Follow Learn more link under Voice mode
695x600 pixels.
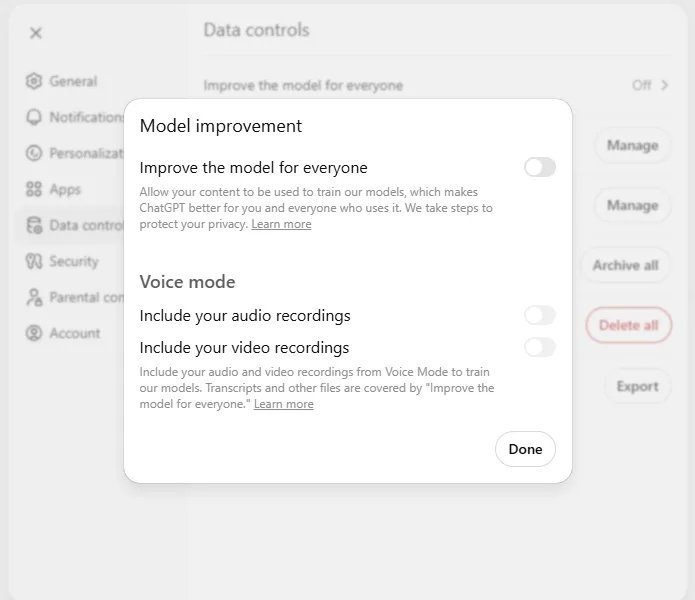coord(284,404)
